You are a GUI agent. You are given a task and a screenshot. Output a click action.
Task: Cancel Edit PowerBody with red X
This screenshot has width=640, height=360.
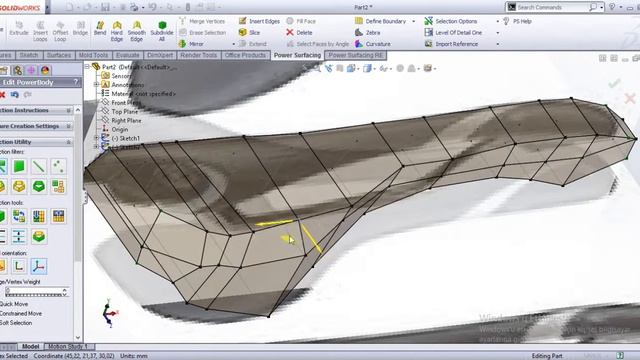(2, 95)
